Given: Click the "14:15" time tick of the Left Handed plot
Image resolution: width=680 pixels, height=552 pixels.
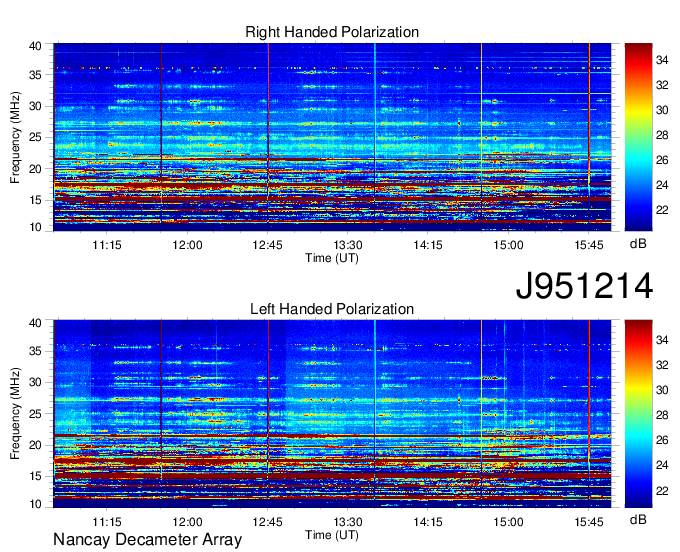Looking at the screenshot, I should click(x=428, y=522).
